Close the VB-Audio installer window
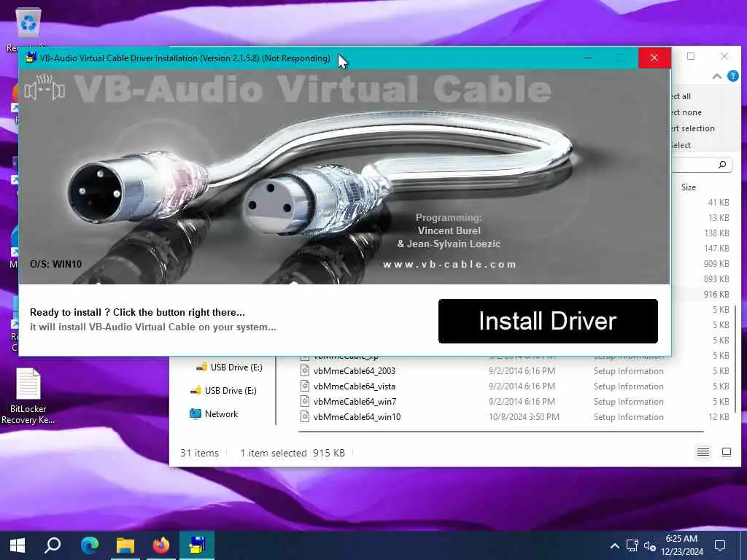The height and width of the screenshot is (560, 747). point(654,58)
